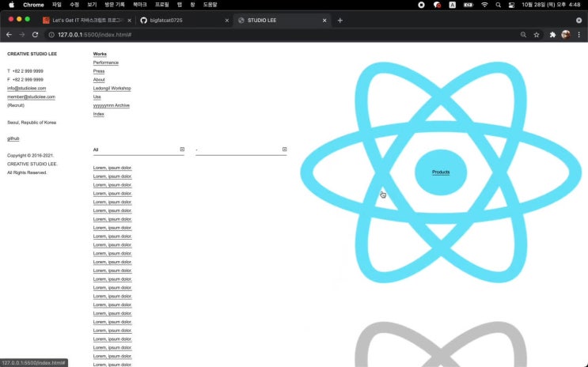Open the Chrome three-dot menu
This screenshot has width=588, height=367.
[579, 35]
